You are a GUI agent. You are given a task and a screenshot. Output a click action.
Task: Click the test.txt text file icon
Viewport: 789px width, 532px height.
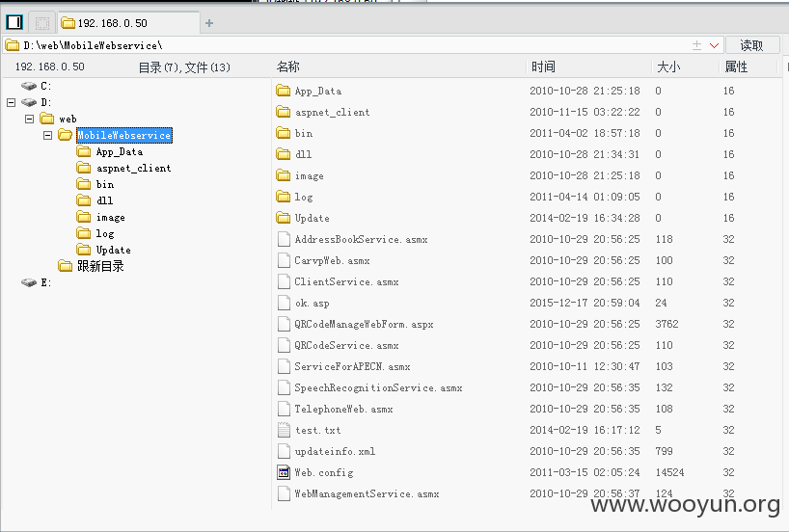[284, 430]
